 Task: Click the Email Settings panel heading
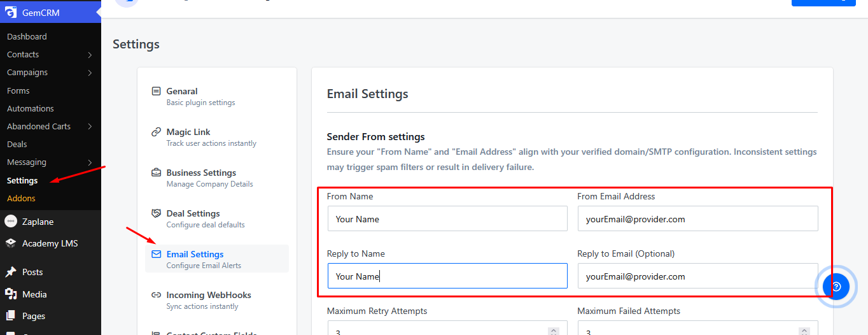pos(368,94)
